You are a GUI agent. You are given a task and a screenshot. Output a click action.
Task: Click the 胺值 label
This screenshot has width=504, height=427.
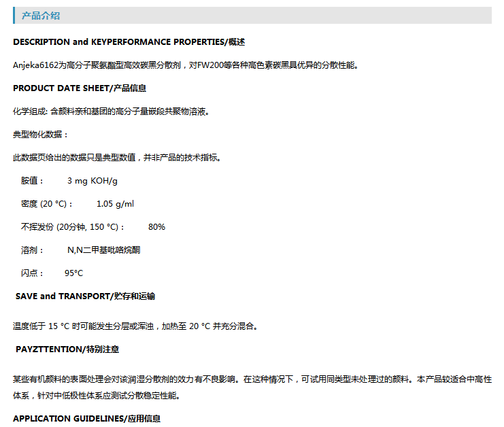(32, 181)
